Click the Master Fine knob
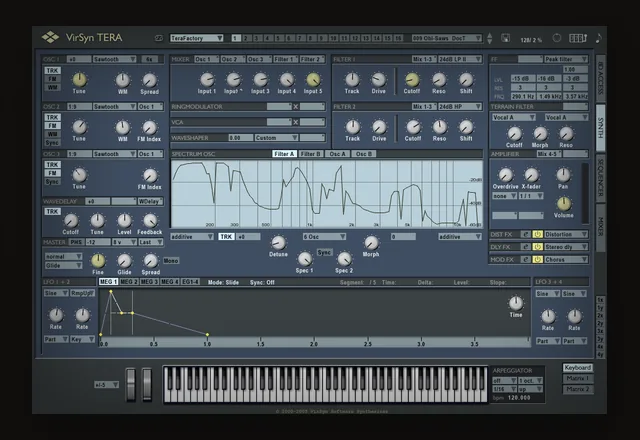 pos(98,260)
